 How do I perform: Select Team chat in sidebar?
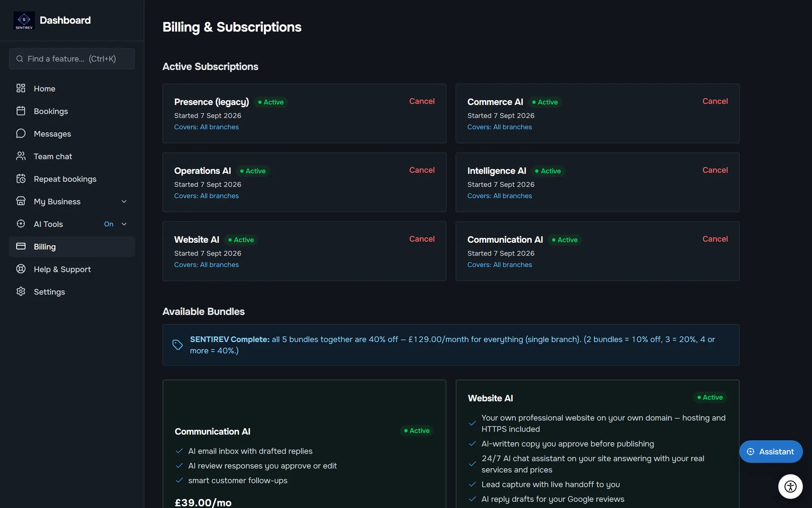(x=72, y=156)
